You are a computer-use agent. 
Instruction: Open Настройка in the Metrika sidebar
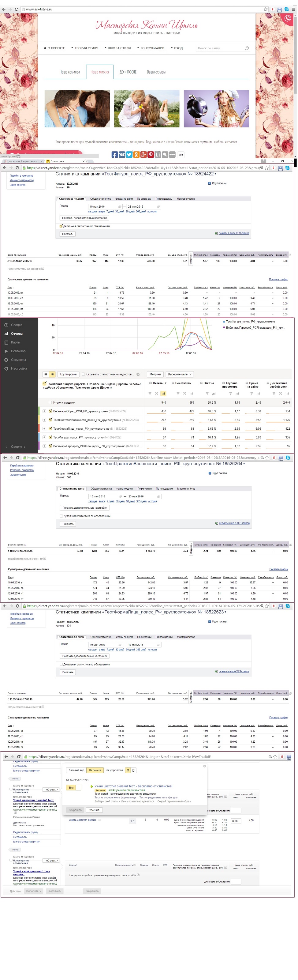point(19,369)
